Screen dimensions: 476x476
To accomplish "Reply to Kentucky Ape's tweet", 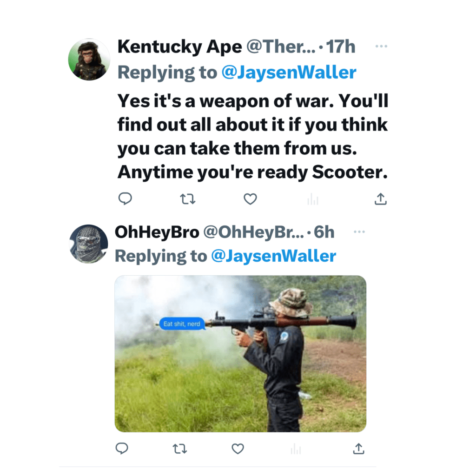I will (125, 199).
